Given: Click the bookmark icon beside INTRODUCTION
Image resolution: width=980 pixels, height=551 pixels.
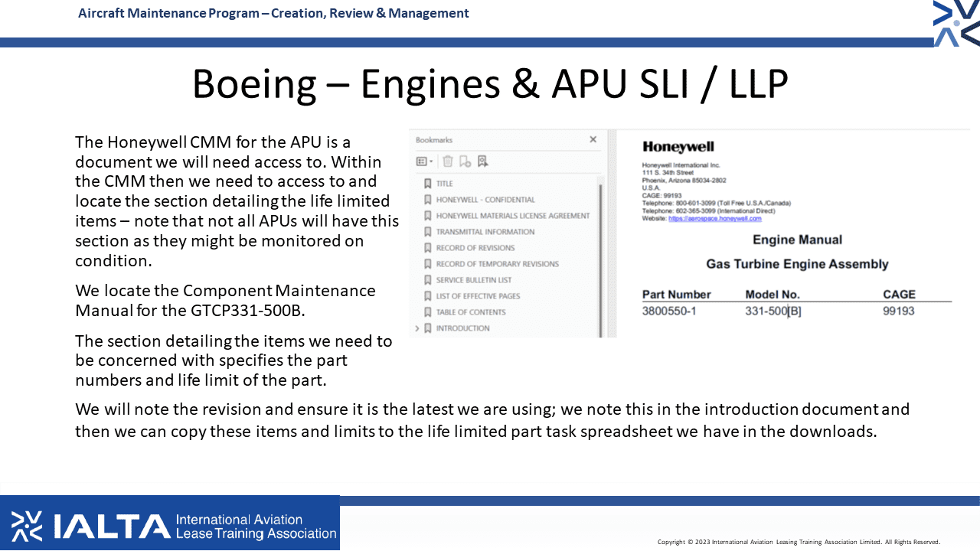Looking at the screenshot, I should coord(428,328).
